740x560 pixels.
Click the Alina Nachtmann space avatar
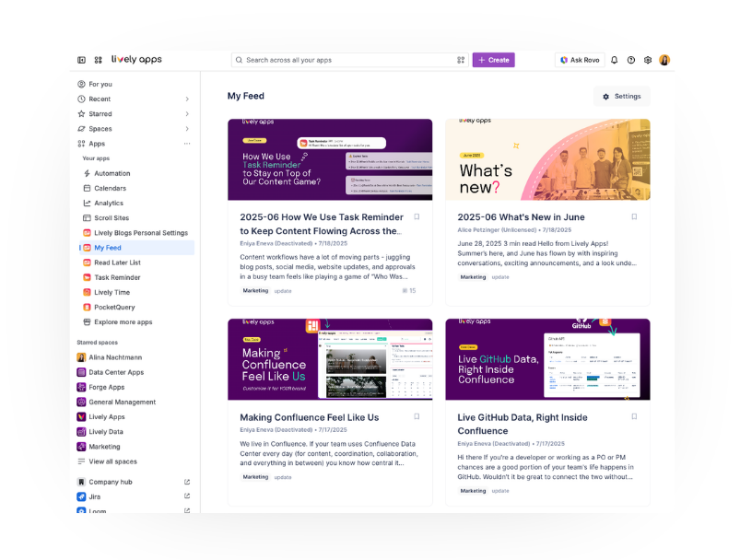click(81, 357)
